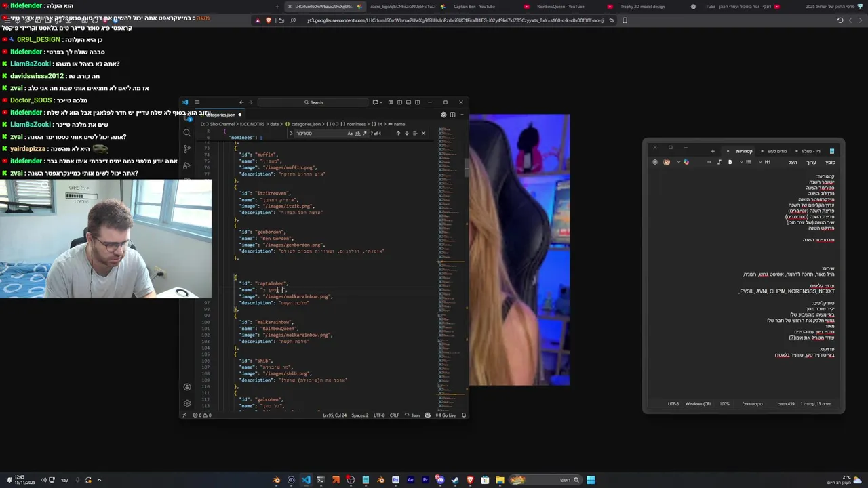Open the Search view in VS Code activity bar
868x488 pixels.
(x=187, y=133)
